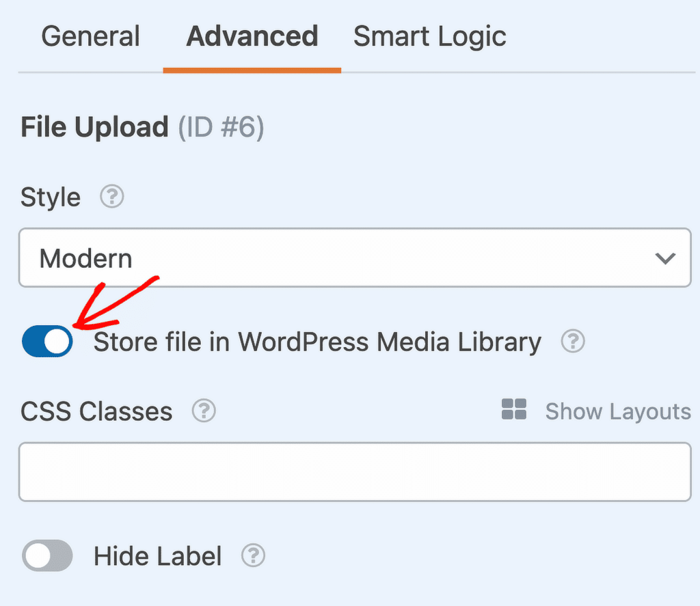Image resolution: width=700 pixels, height=606 pixels.
Task: Open the Smart Logic tab
Action: click(429, 36)
